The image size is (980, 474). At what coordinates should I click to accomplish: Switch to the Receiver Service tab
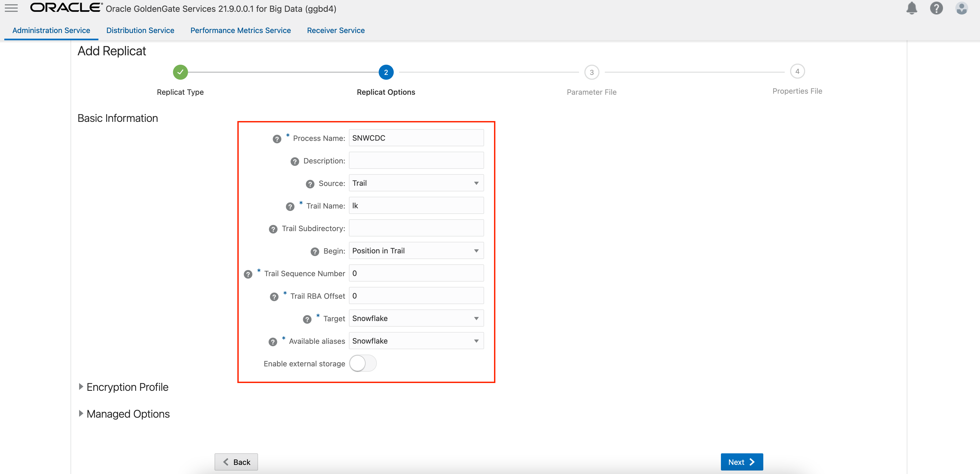(336, 30)
